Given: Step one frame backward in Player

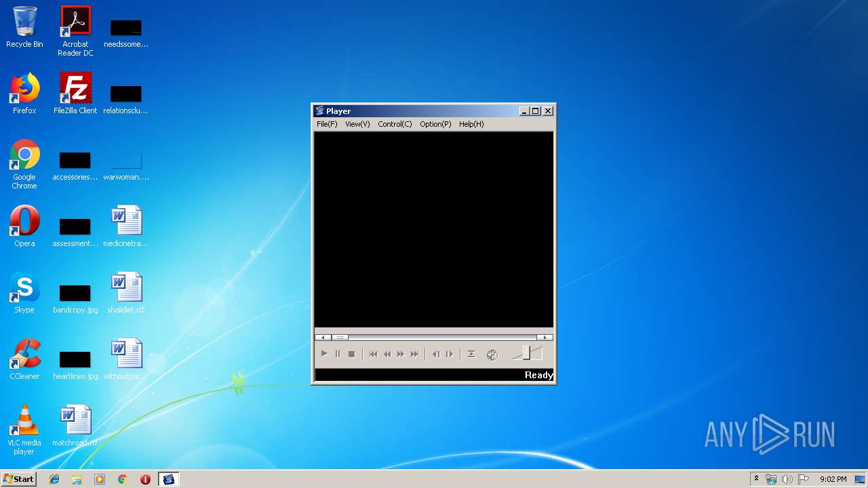Looking at the screenshot, I should coord(436,354).
